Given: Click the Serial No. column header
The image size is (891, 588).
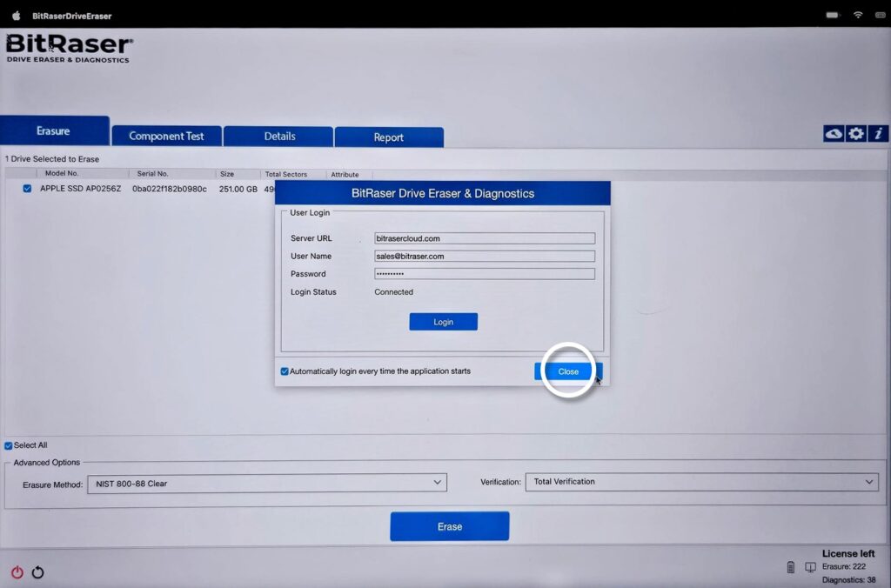Looking at the screenshot, I should coord(152,174).
